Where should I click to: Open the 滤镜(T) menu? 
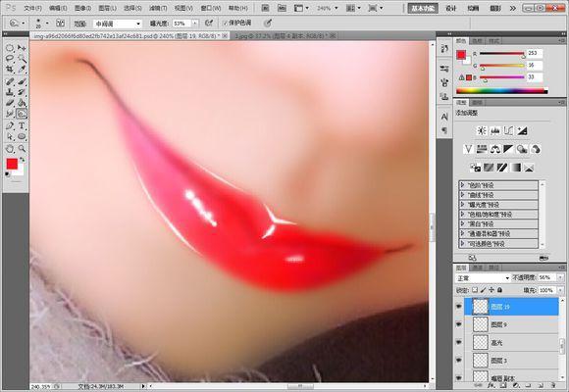158,8
